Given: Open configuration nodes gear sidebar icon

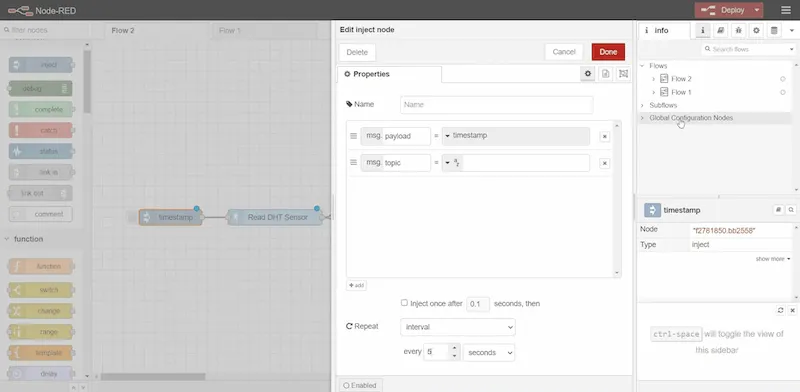Looking at the screenshot, I should (x=756, y=31).
